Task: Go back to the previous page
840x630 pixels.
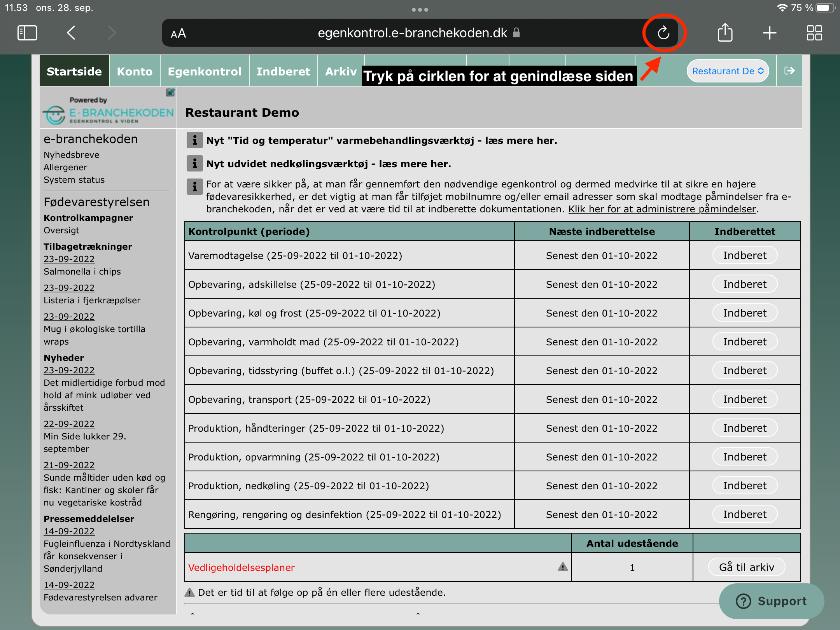Action: point(71,33)
